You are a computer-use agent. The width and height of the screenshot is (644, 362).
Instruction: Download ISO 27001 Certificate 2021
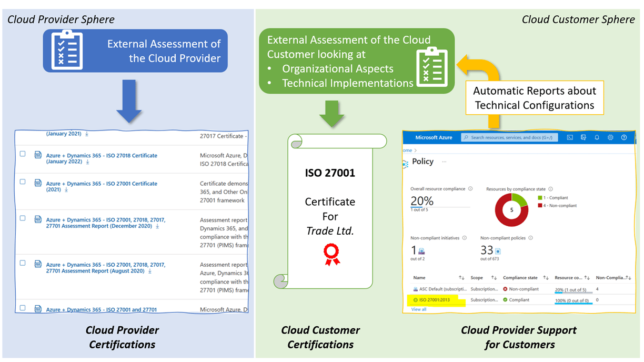pos(66,189)
